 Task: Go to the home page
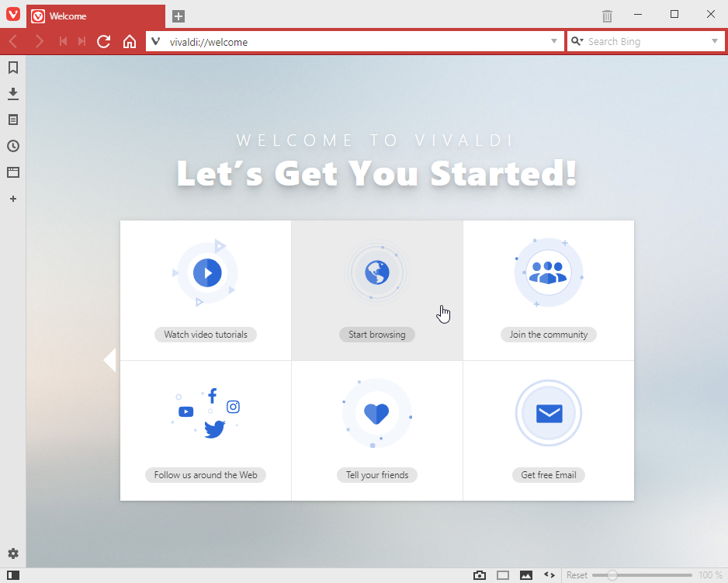pyautogui.click(x=130, y=41)
